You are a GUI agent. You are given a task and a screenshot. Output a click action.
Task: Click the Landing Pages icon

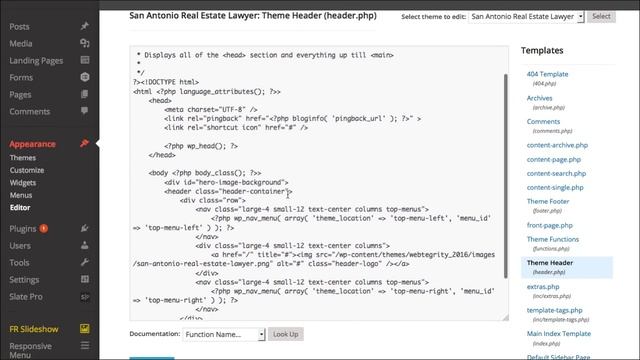[x=84, y=60]
